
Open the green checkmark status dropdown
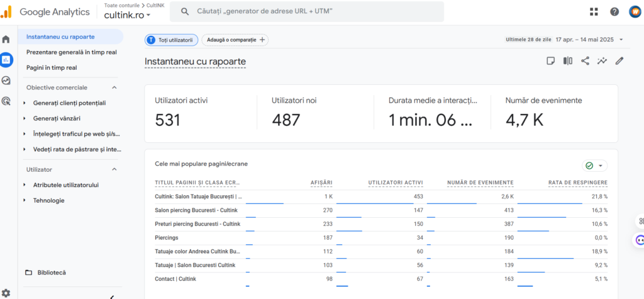[594, 166]
